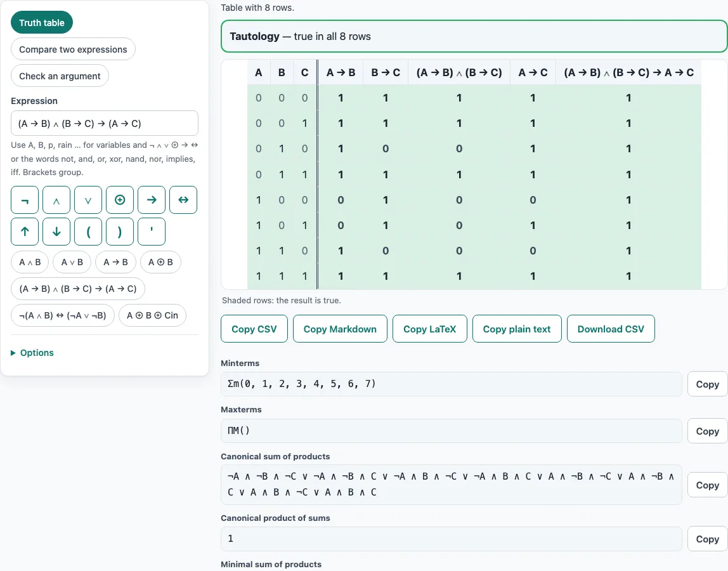Click into the Expression input field
This screenshot has width=728, height=571.
point(105,123)
